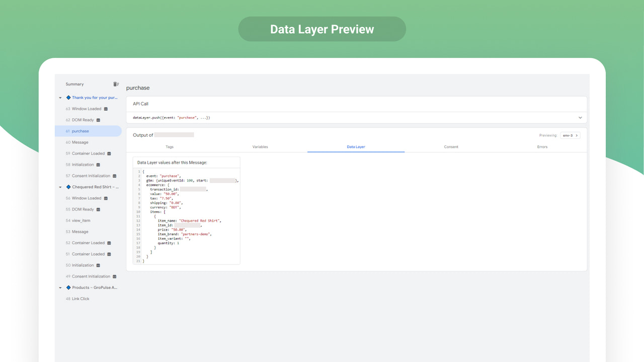Viewport: 644px width, 362px height.
Task: Click the badge icon next to "63 Window Loaded"
Action: pyautogui.click(x=105, y=109)
